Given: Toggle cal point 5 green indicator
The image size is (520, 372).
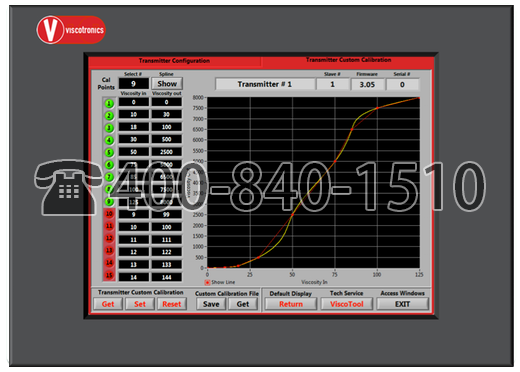Looking at the screenshot, I should click(109, 153).
